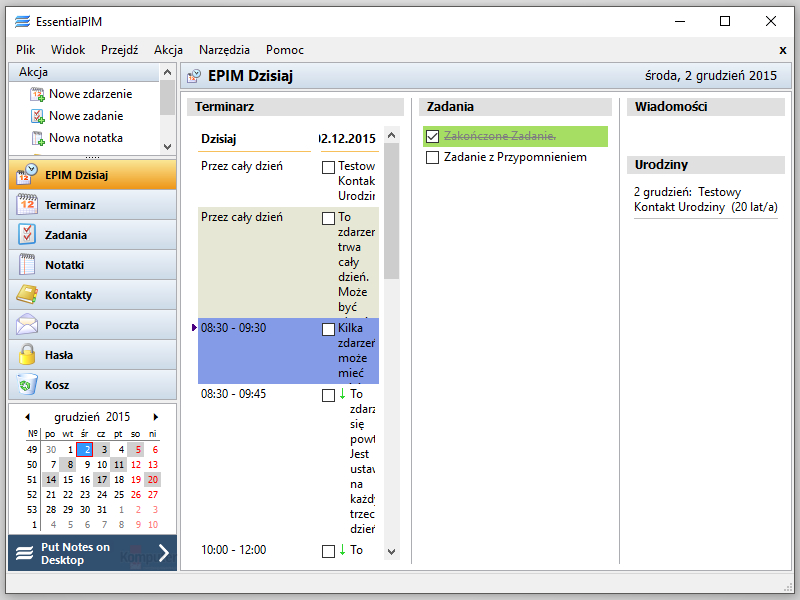Open EPIM Dzisiaj via its clock icon
This screenshot has height=600, width=800.
pyautogui.click(x=27, y=174)
